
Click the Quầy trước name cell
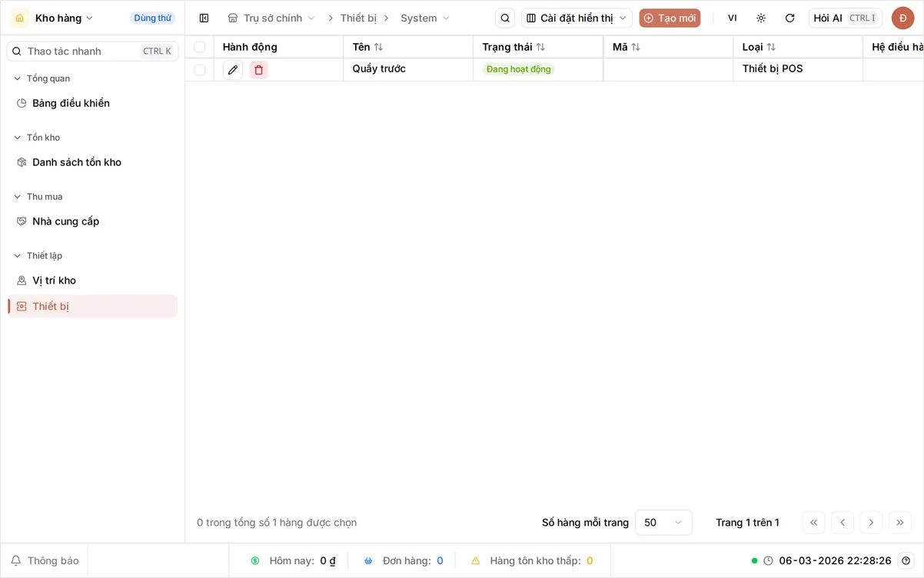click(x=408, y=69)
